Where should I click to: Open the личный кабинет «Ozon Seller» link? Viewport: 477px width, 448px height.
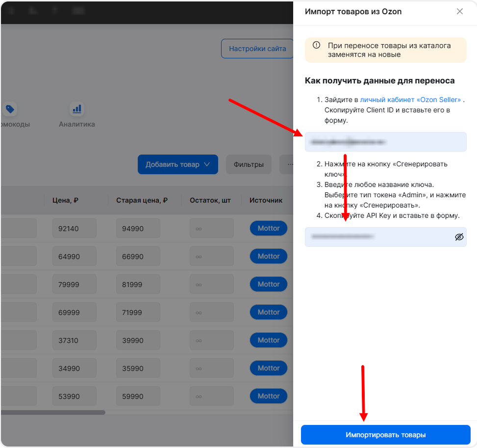[x=410, y=100]
